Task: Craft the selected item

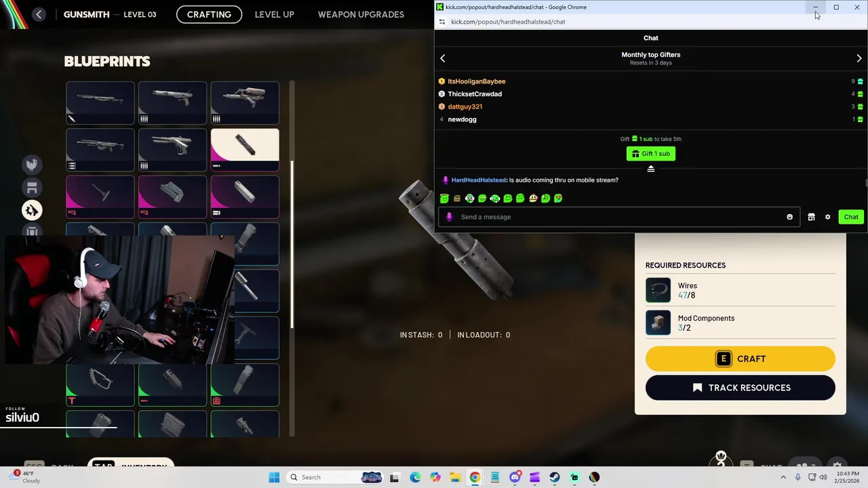Action: (741, 359)
